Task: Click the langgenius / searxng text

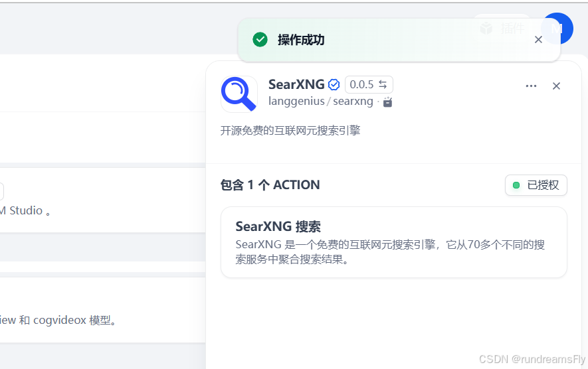Action: (321, 102)
